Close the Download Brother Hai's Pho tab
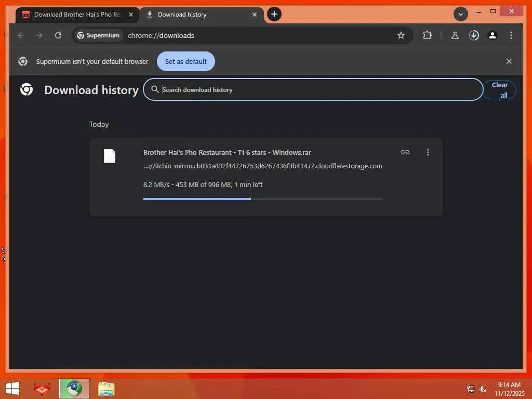Screen dimensions: 532x399 click(130, 15)
